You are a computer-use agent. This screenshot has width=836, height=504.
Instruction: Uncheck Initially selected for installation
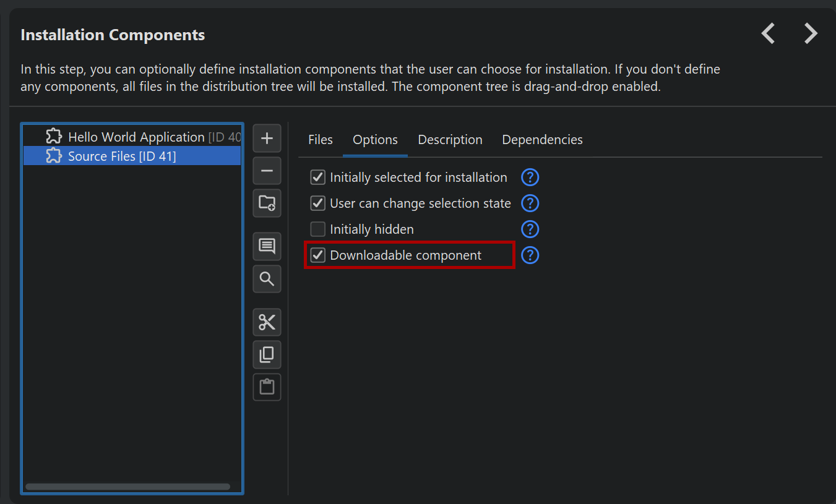[x=317, y=177]
